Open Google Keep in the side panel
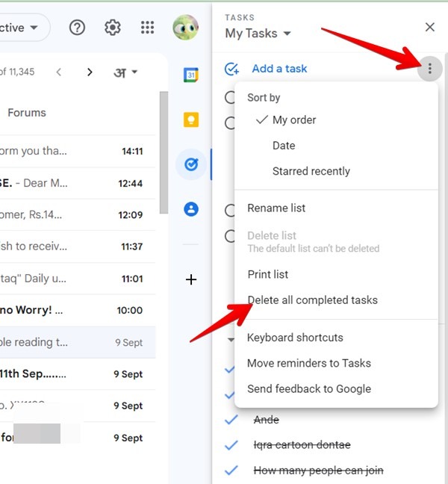 [x=191, y=120]
